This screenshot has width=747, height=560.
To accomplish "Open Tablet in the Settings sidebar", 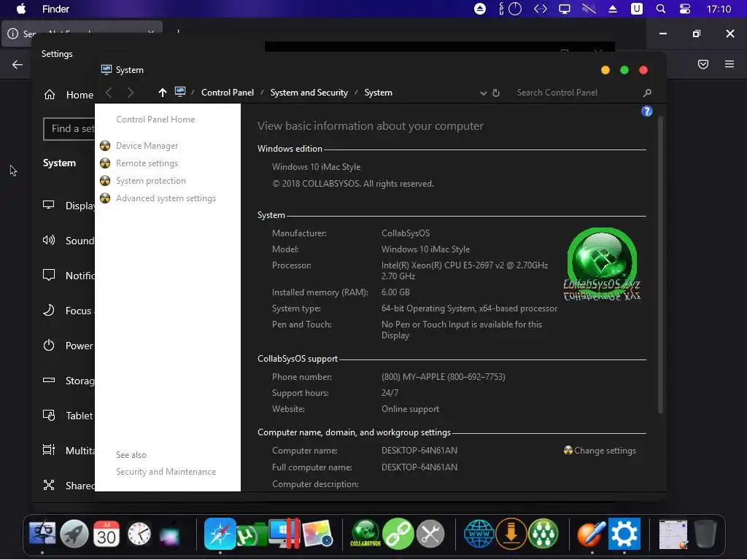I will pos(69,416).
